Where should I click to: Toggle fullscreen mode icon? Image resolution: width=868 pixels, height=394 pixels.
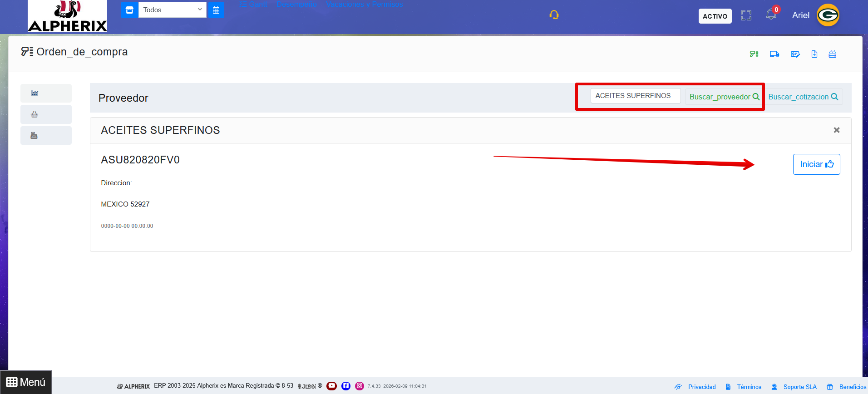pyautogui.click(x=746, y=16)
